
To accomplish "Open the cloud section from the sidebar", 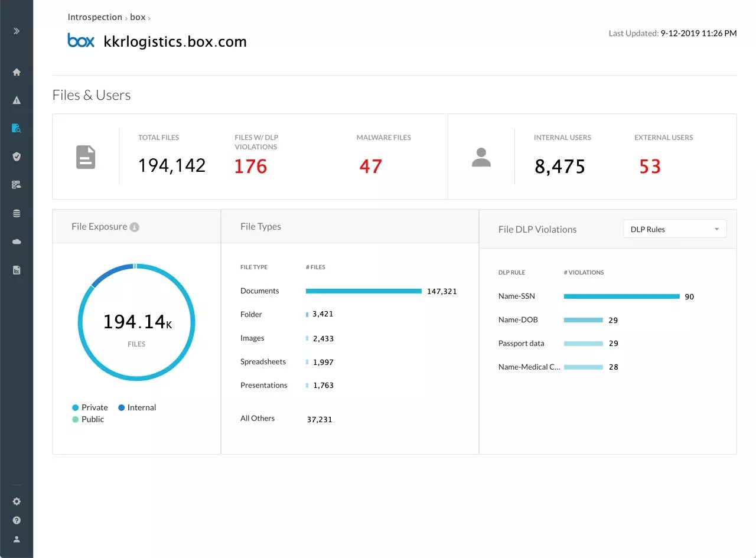I will [17, 242].
